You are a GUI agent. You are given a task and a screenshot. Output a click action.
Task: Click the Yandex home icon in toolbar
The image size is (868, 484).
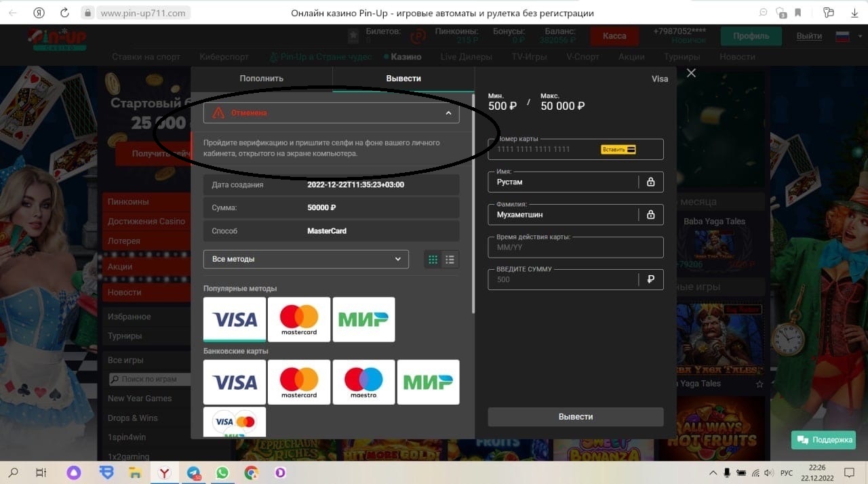[x=40, y=12]
